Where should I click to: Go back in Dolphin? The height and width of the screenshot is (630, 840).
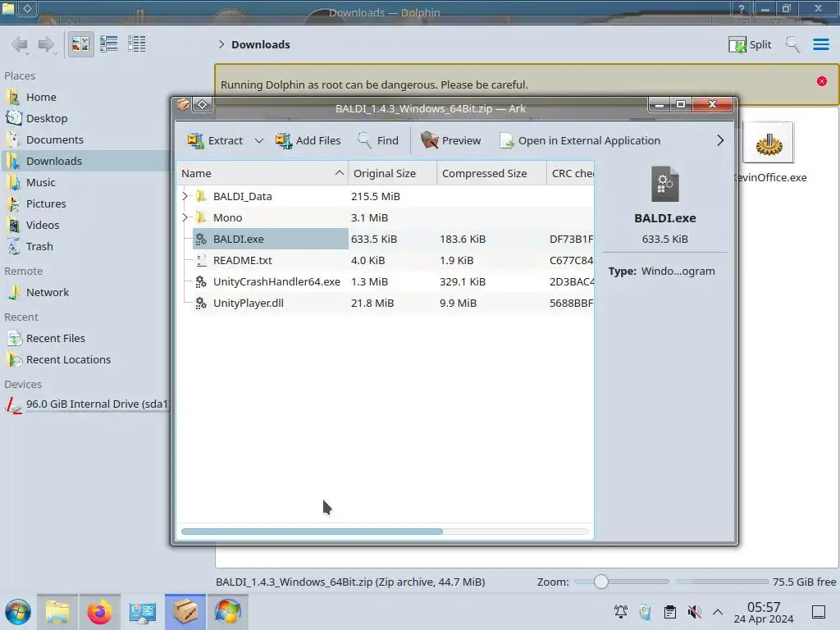(20, 44)
